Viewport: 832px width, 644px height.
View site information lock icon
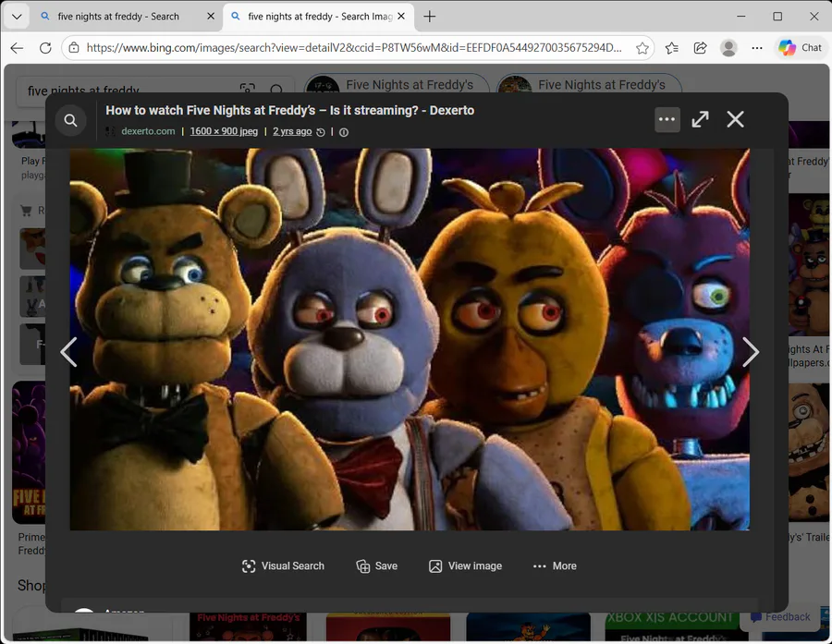coord(74,48)
